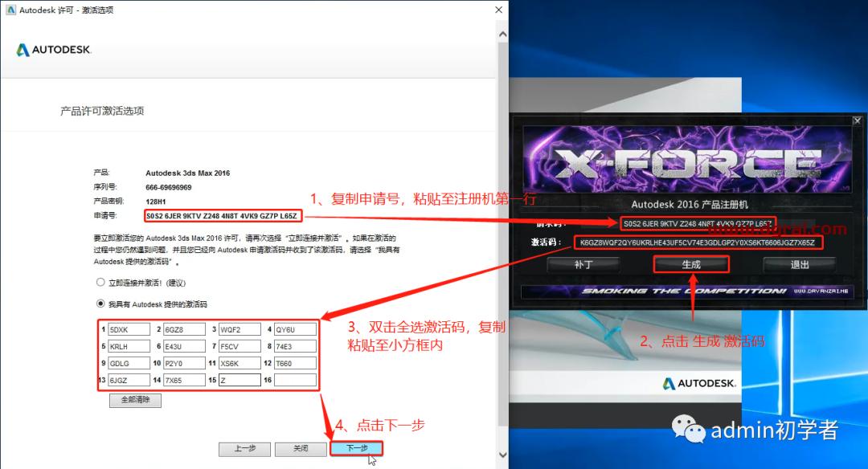Click the 产品许可激活选项 heading
Image resolution: width=868 pixels, height=469 pixels.
[x=102, y=111]
